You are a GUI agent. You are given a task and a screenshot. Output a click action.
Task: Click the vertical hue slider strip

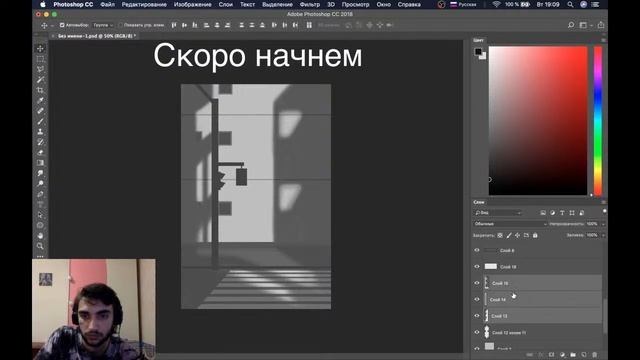point(598,121)
